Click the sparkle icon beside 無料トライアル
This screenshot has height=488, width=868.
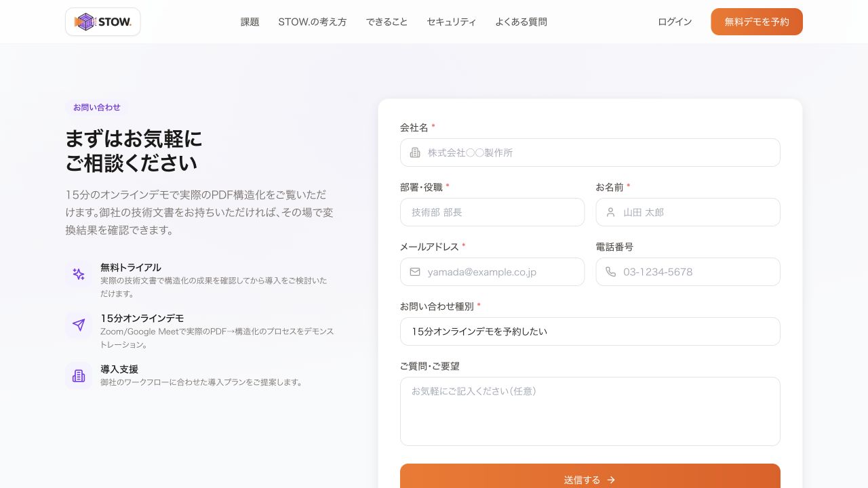point(79,274)
